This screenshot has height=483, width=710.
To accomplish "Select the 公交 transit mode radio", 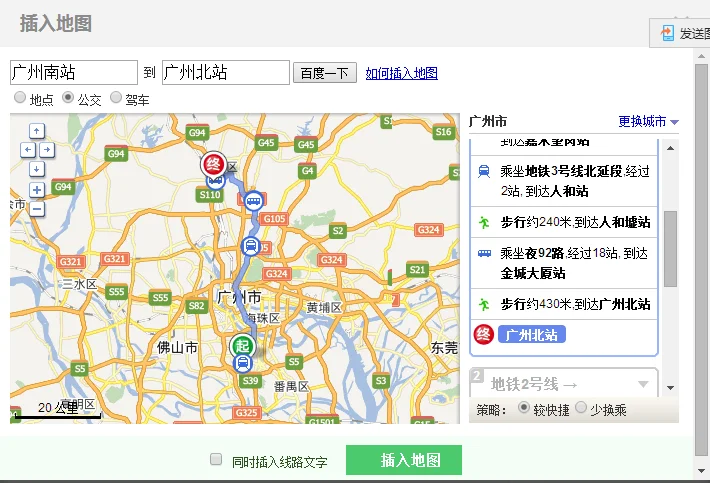I will tap(68, 97).
